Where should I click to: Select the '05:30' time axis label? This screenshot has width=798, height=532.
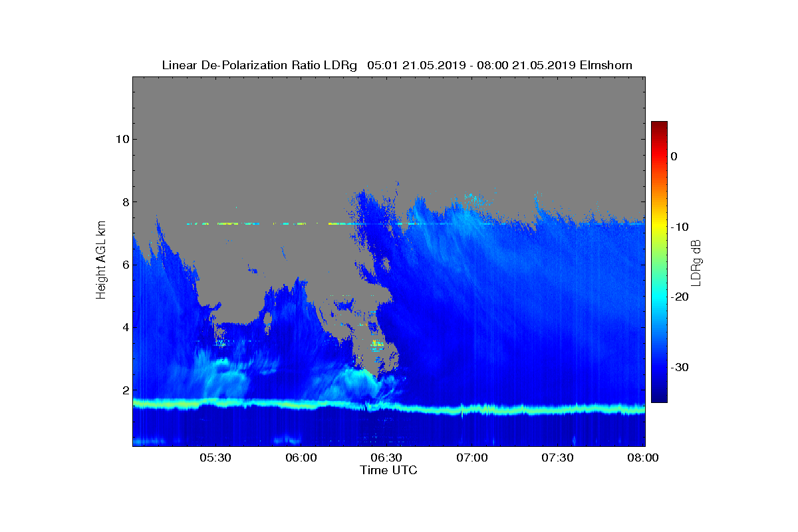pos(215,458)
